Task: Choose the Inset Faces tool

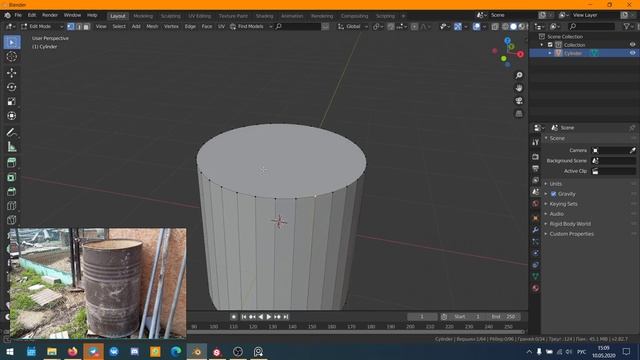Action: 11,177
